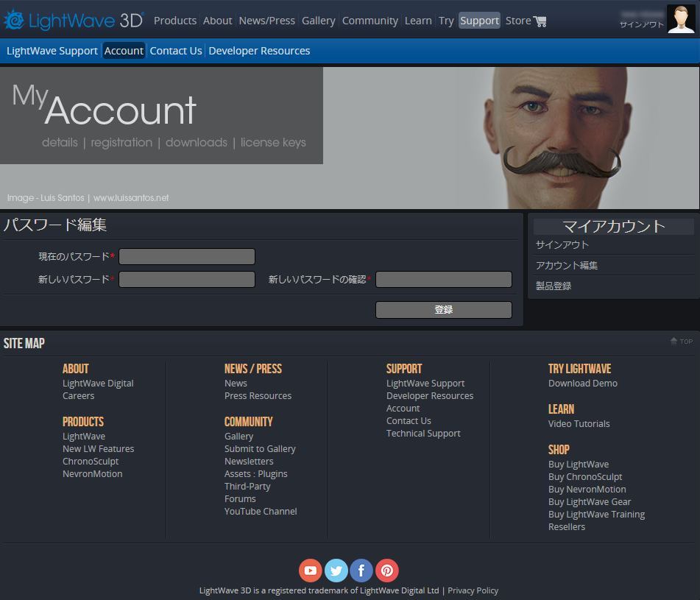Open the Developer Resources tab in blue bar
This screenshot has height=600, width=700.
259,51
